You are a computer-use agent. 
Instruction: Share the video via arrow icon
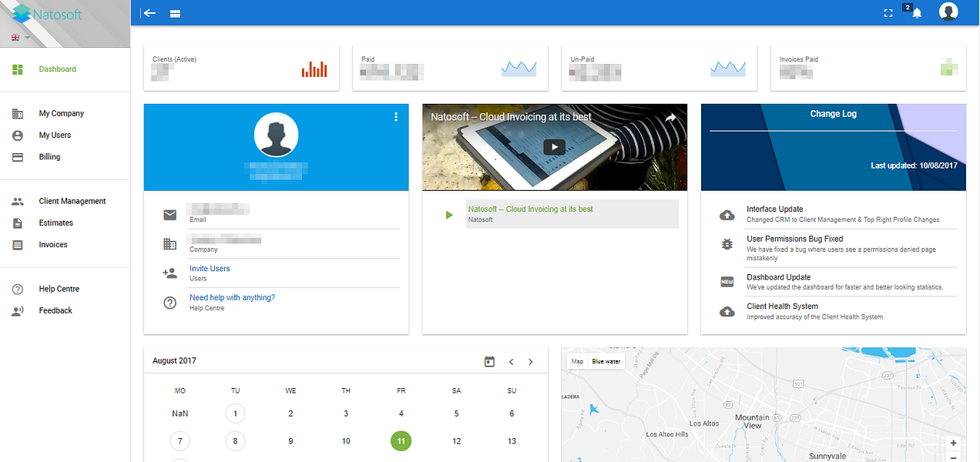pyautogui.click(x=670, y=117)
